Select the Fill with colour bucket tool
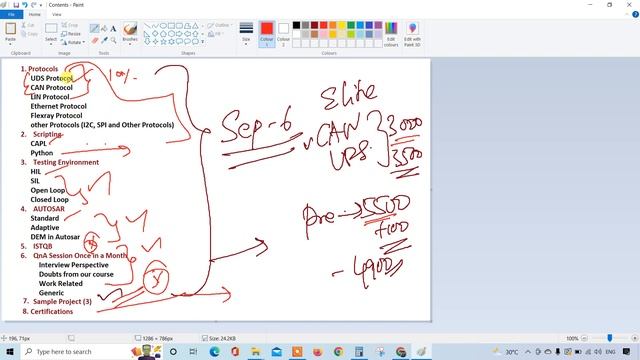 pyautogui.click(x=104, y=28)
